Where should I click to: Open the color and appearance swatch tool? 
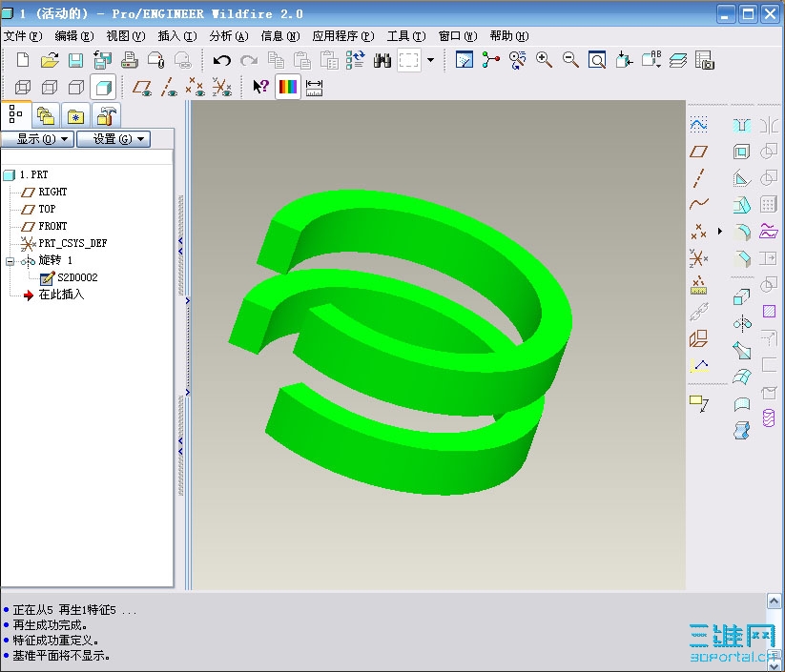pyautogui.click(x=288, y=87)
